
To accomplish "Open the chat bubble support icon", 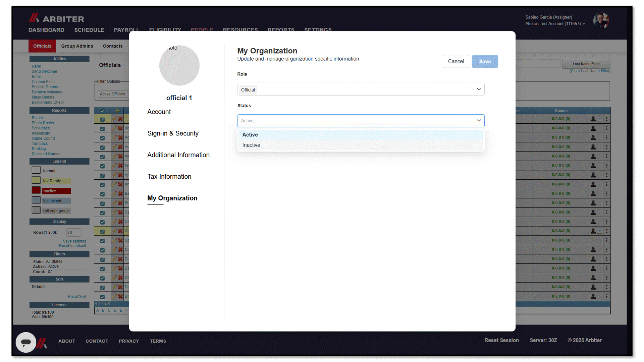I will (x=26, y=342).
